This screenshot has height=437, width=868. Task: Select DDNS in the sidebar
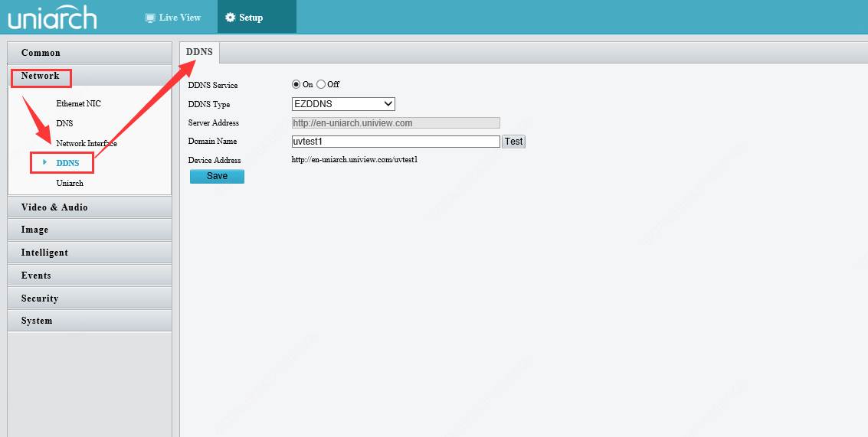67,163
